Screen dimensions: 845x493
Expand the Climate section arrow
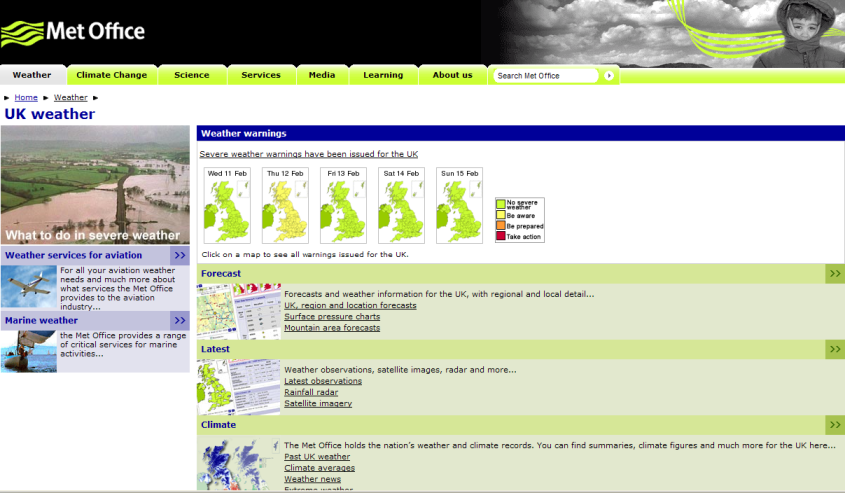(835, 425)
